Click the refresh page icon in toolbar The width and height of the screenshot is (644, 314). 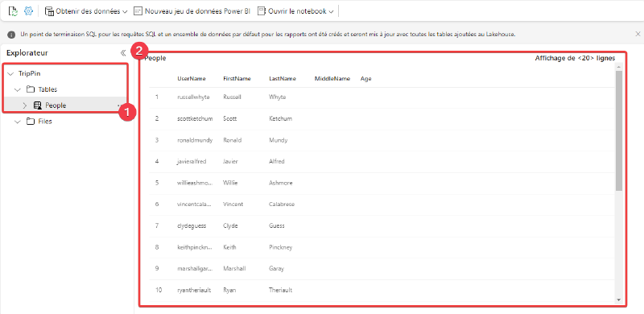pos(14,11)
